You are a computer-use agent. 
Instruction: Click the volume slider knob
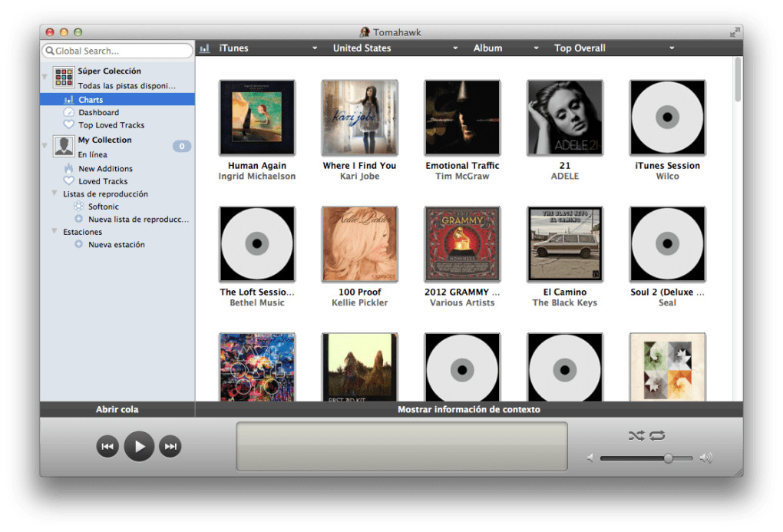tap(668, 458)
